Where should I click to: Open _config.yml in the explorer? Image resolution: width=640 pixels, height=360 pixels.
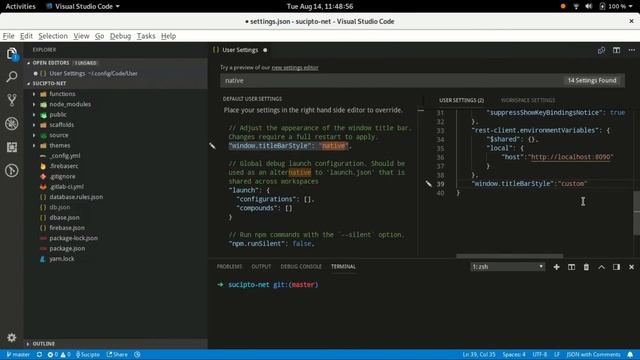tap(64, 156)
